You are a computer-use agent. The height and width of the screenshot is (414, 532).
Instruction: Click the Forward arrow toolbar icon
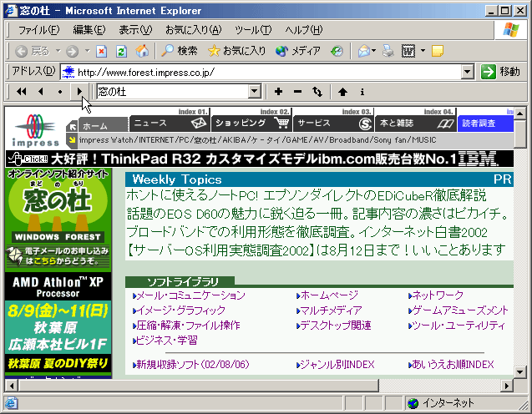click(72, 51)
